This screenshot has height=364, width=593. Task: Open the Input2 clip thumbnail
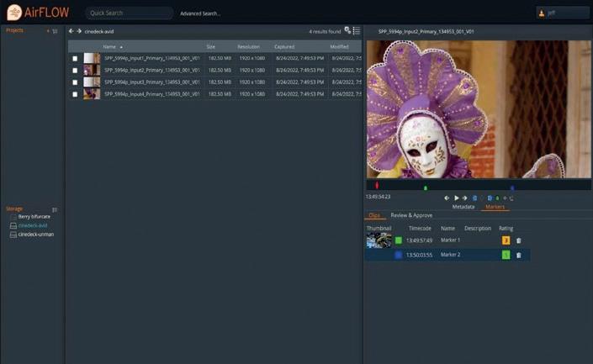pos(92,70)
